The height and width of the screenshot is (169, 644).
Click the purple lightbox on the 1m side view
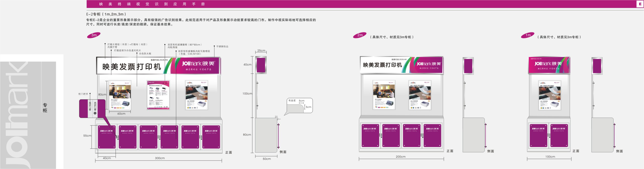tap(597, 66)
